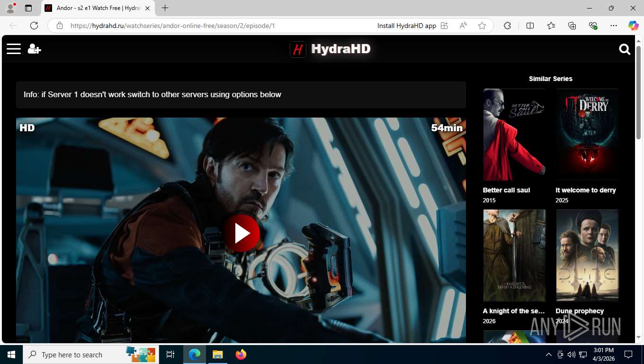This screenshot has height=364, width=644.
Task: Click the 'It welcome to derry' title link
Action: coord(586,190)
